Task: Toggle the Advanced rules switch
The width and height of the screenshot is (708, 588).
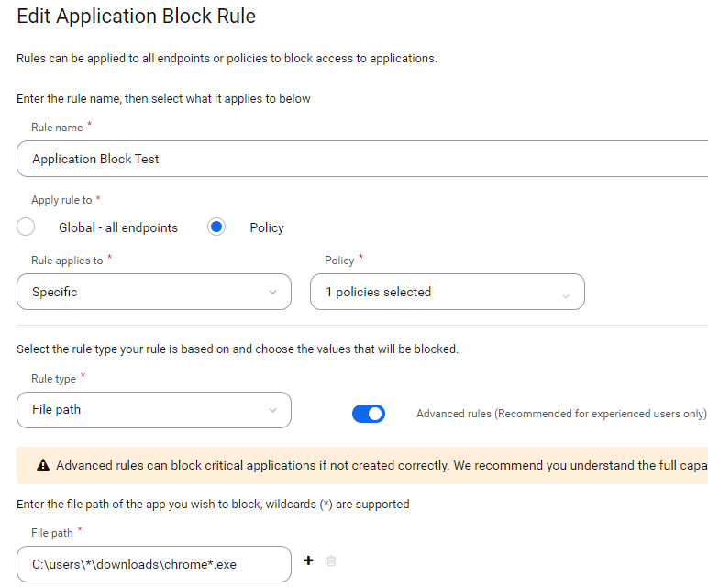Action: 369,414
